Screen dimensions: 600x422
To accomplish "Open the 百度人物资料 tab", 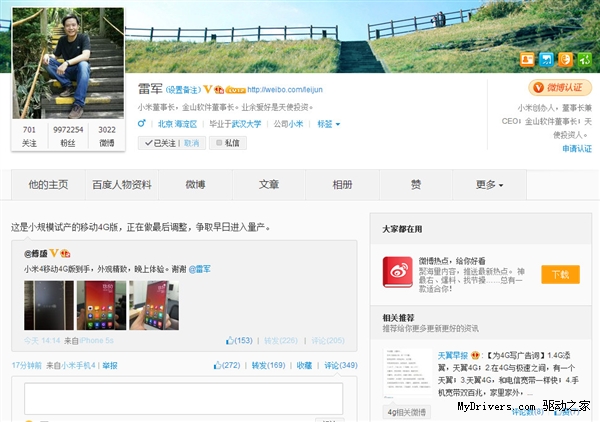I will coord(122,185).
